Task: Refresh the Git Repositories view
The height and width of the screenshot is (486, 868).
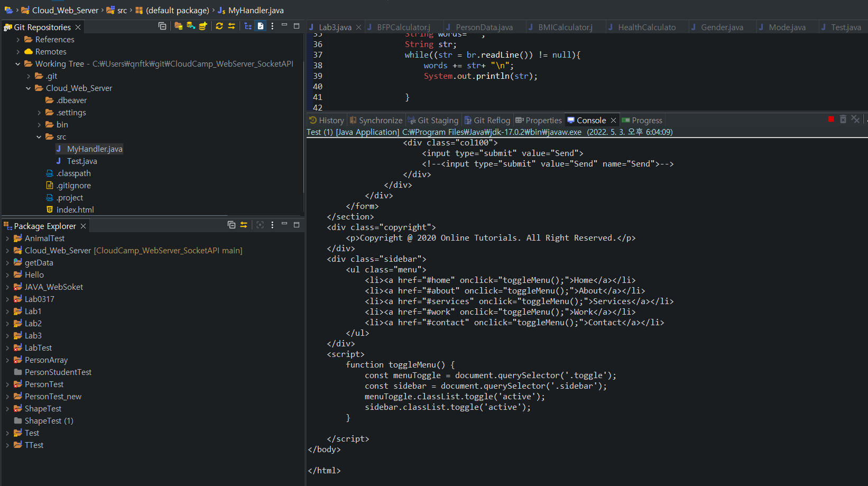Action: 219,26
